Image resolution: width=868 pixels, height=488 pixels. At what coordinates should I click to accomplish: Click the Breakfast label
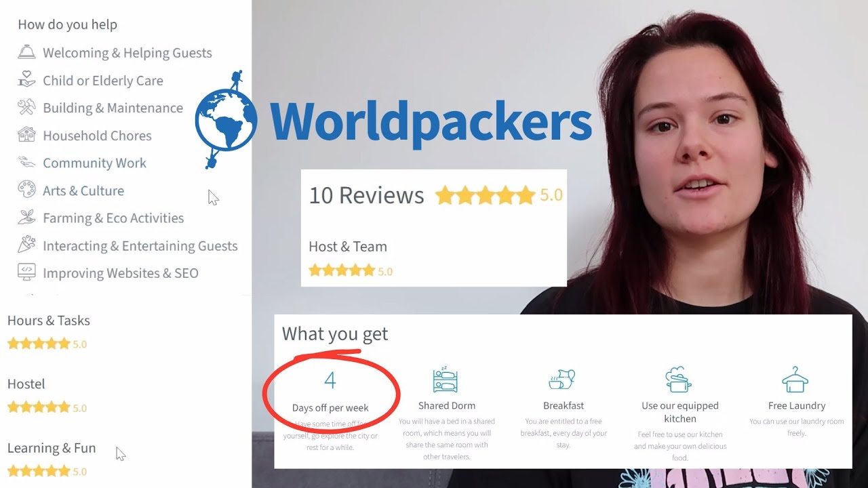pos(564,405)
